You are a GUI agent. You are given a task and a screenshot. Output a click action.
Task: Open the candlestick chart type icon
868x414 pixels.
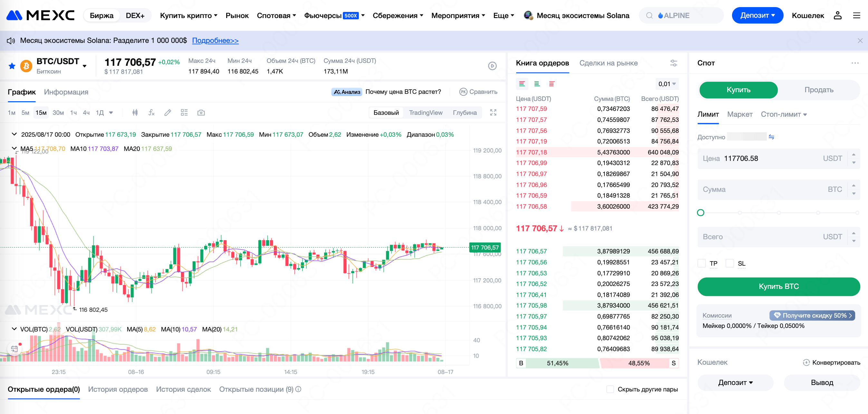(x=135, y=113)
